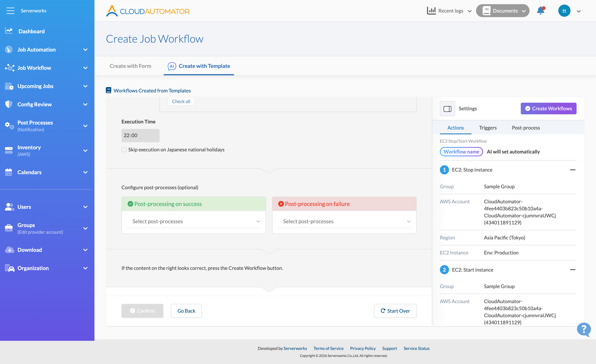Click the Job Automation clock icon
The width and height of the screenshot is (596, 364).
[9, 49]
